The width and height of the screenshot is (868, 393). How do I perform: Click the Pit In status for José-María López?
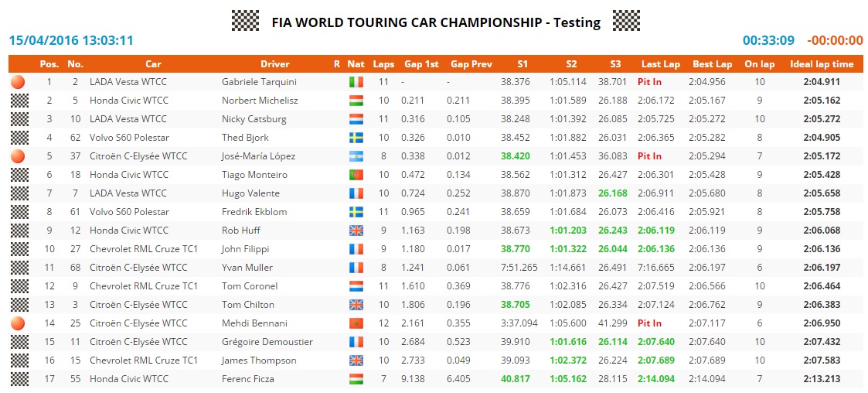(649, 156)
